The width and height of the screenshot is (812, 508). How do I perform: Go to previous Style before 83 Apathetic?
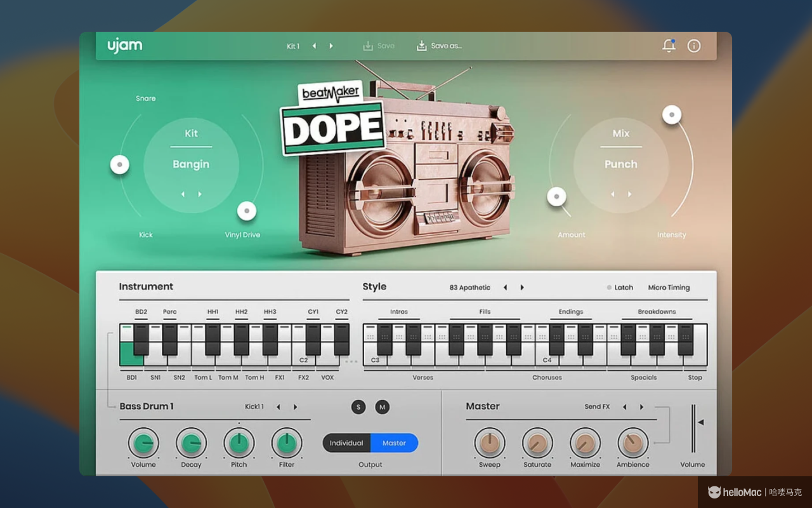[506, 288]
